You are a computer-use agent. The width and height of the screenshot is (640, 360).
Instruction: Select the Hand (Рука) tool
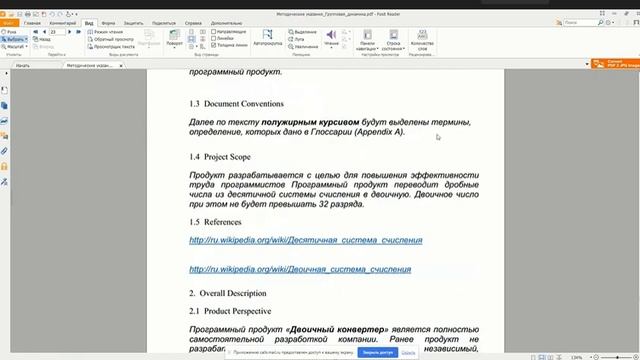9,32
